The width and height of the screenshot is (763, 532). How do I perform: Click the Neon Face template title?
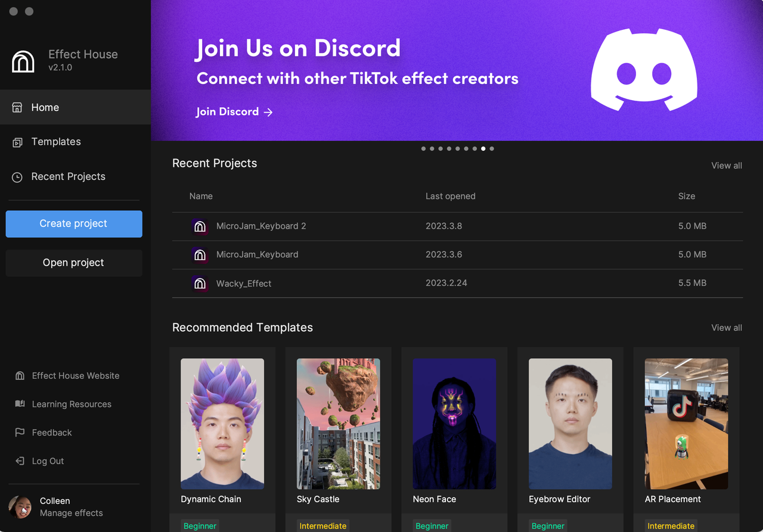pyautogui.click(x=435, y=499)
